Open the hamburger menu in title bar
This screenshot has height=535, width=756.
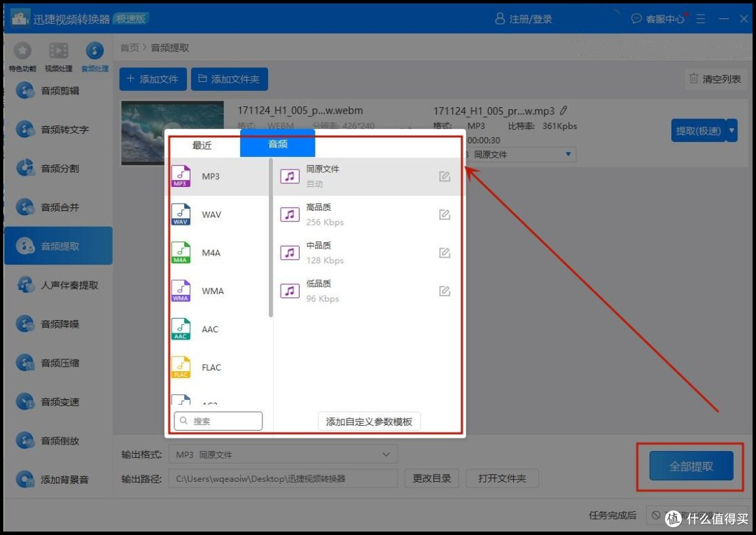701,19
